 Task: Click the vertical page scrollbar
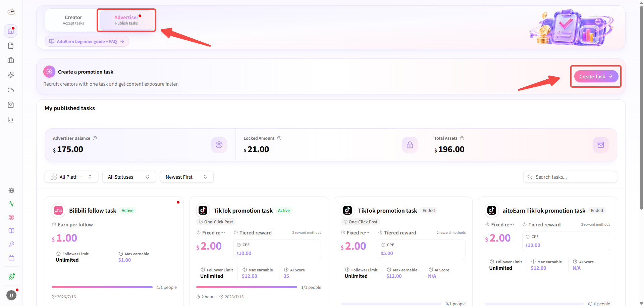coord(641,107)
